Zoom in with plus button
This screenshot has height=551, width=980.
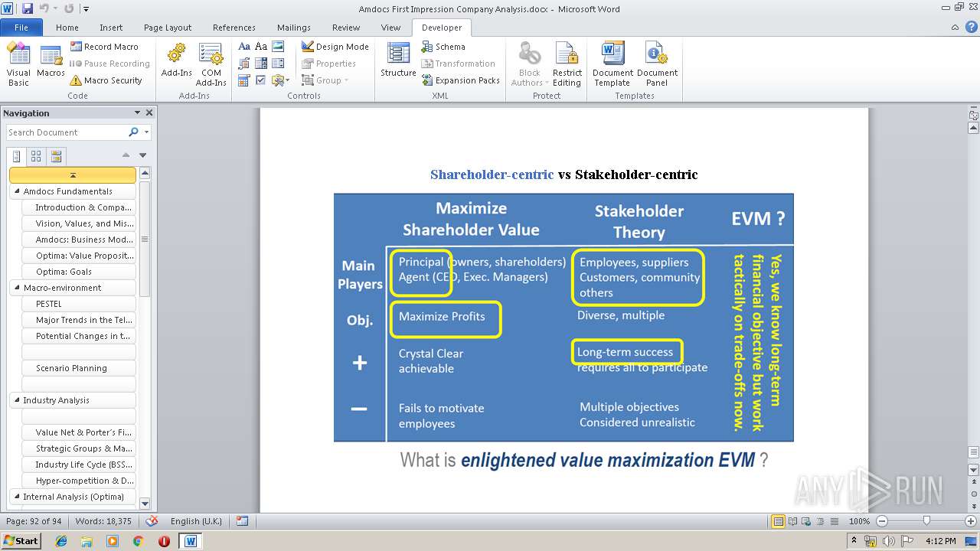[970, 520]
